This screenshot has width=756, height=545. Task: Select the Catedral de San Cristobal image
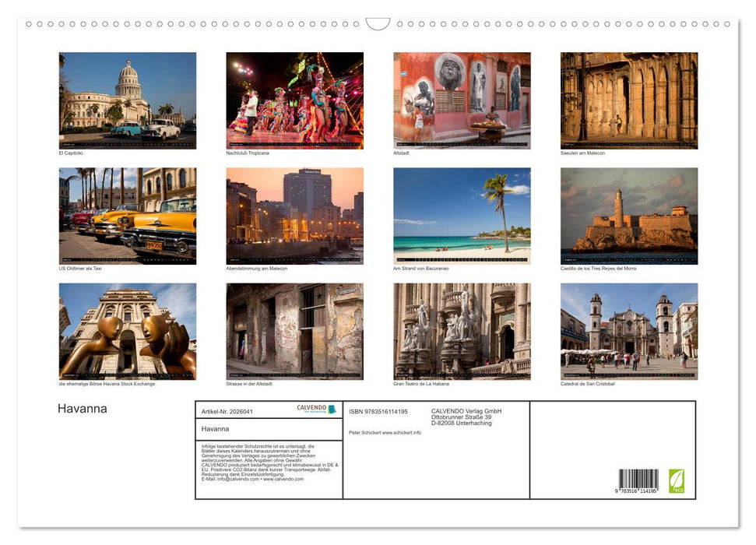point(629,331)
